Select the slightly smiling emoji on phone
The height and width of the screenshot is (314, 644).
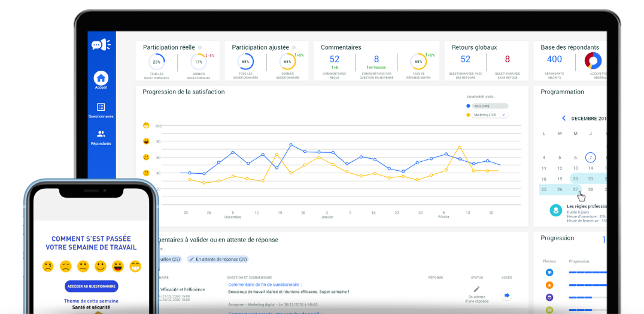point(101,266)
